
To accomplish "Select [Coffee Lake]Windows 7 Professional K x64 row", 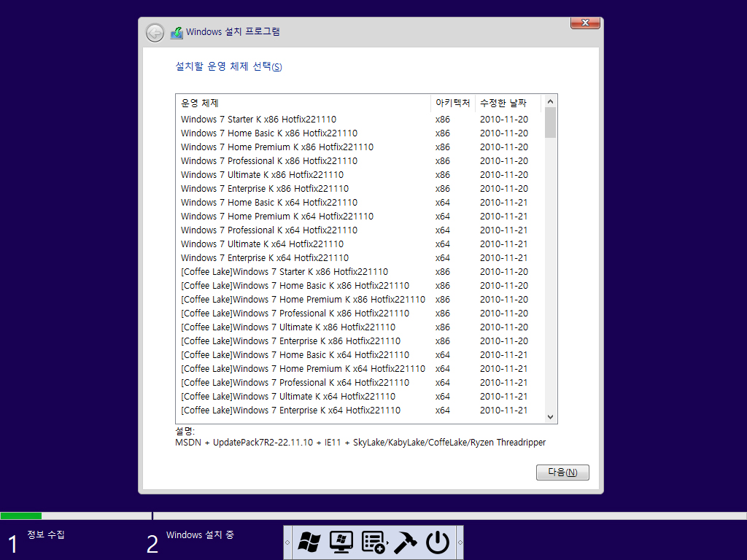I will (359, 382).
